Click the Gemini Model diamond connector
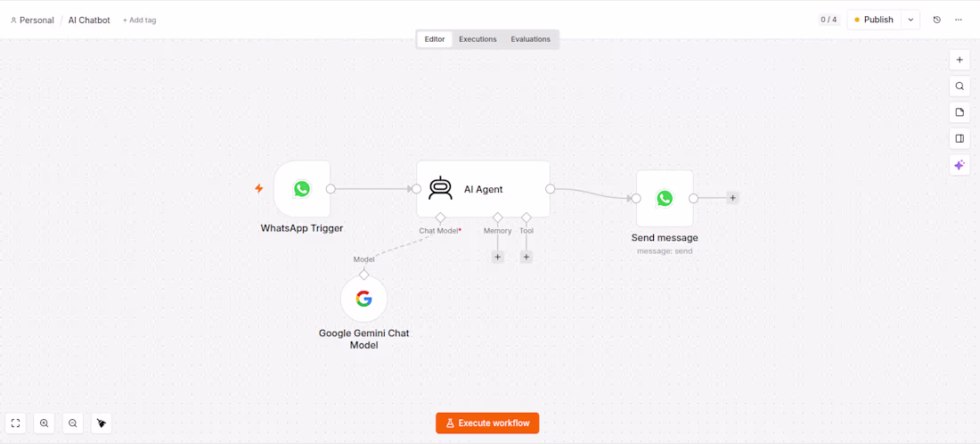Viewport: 980px width, 444px height. tap(363, 275)
